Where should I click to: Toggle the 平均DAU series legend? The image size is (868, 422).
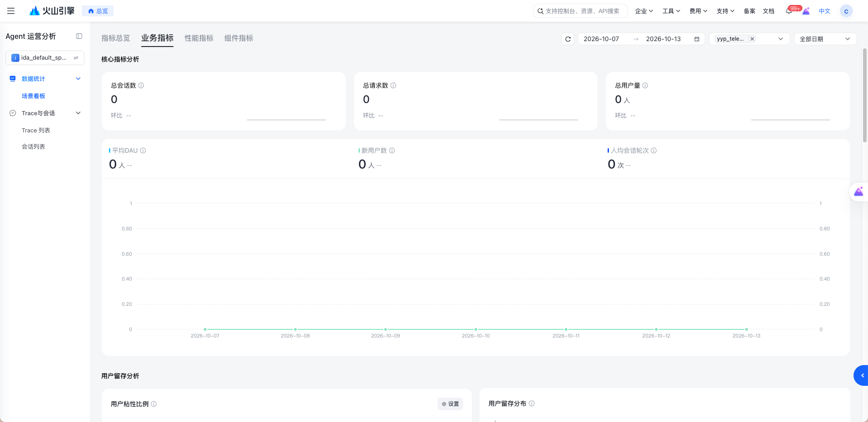pyautogui.click(x=125, y=150)
